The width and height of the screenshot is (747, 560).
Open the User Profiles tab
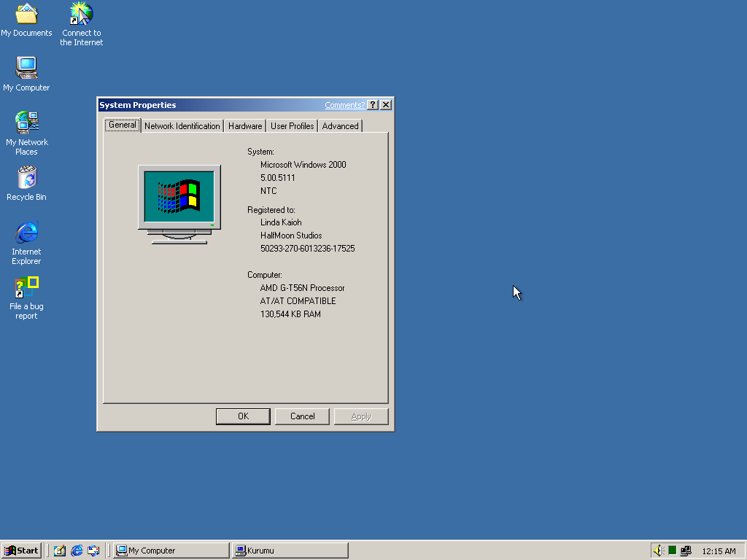pyautogui.click(x=292, y=125)
